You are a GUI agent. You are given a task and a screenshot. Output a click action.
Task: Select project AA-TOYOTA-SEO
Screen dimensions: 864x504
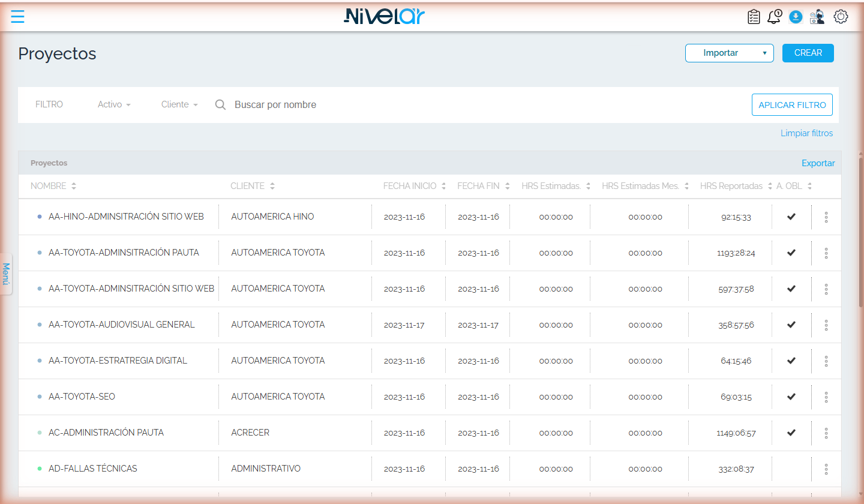[x=82, y=397]
